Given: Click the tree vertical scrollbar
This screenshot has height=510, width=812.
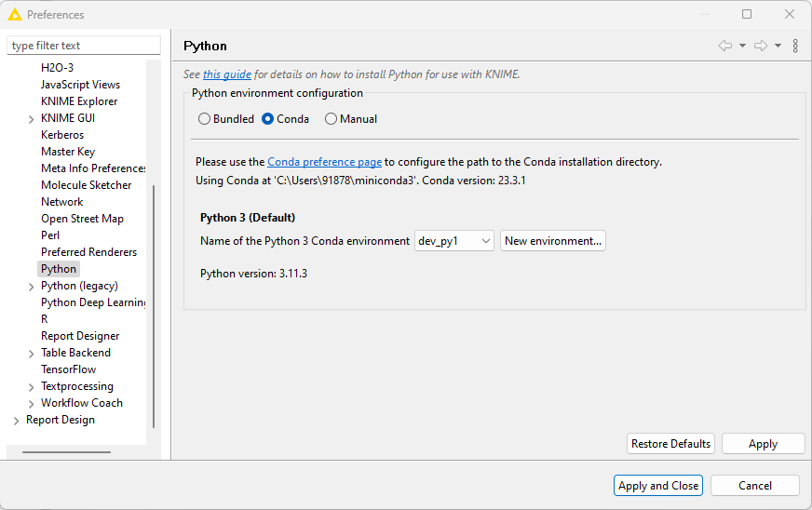Looking at the screenshot, I should coord(154,306).
